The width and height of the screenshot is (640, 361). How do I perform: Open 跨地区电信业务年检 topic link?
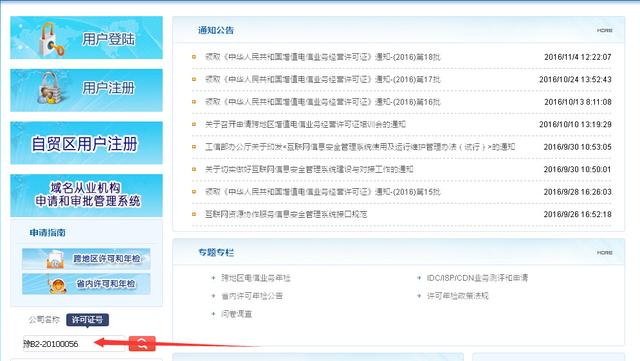[x=256, y=278]
